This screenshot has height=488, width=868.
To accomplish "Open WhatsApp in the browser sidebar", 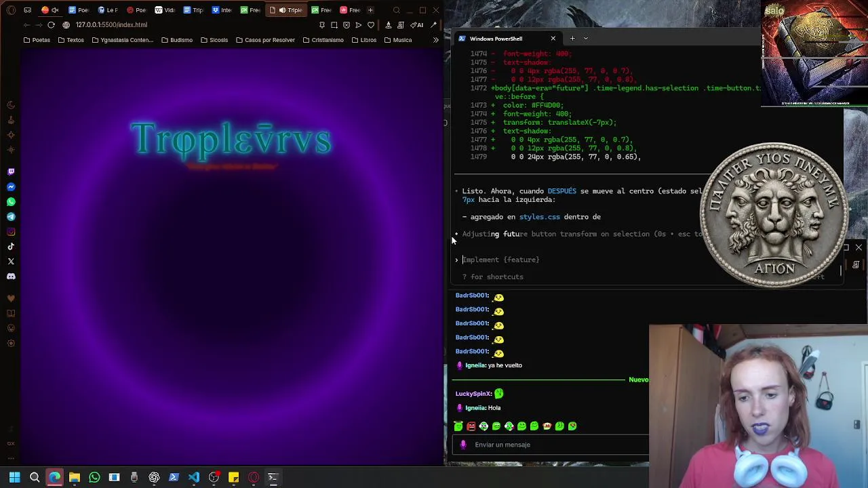I will [x=11, y=202].
